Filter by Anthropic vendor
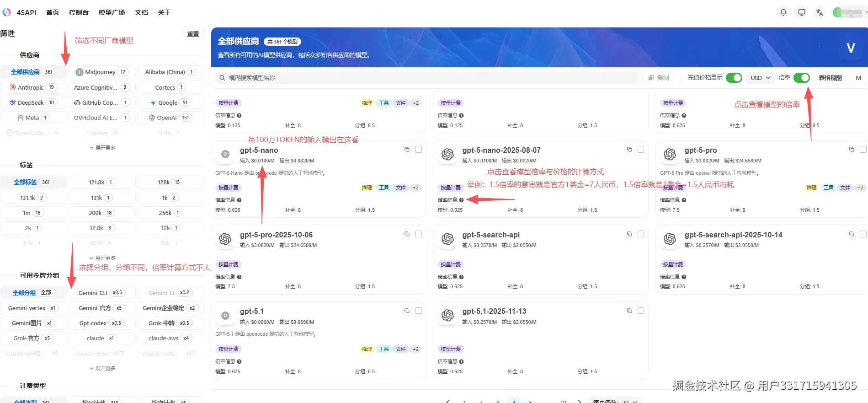868x403 pixels. coord(33,87)
